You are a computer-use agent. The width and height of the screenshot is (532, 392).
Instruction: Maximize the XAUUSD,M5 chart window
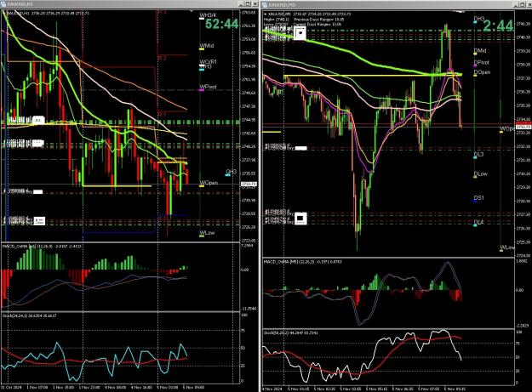(x=522, y=4)
